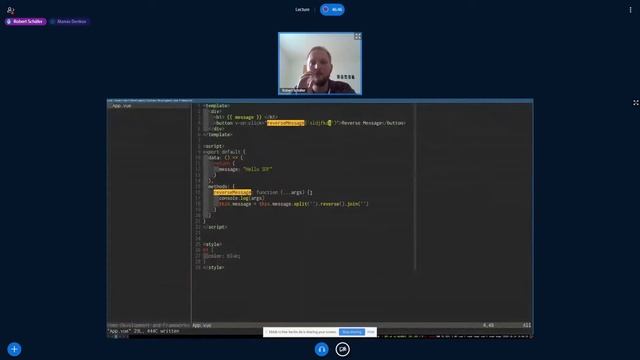Open the participants list icon
The height and width of the screenshot is (360, 640).
tap(11, 10)
